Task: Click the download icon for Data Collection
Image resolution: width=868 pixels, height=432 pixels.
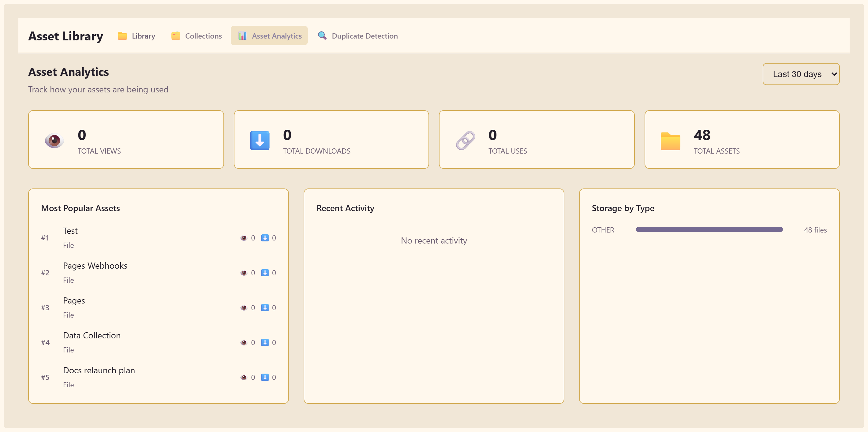Action: [x=265, y=342]
